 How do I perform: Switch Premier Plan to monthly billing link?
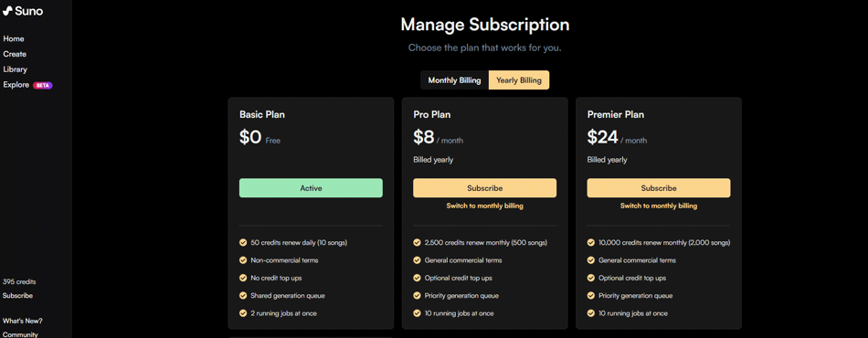pyautogui.click(x=659, y=206)
